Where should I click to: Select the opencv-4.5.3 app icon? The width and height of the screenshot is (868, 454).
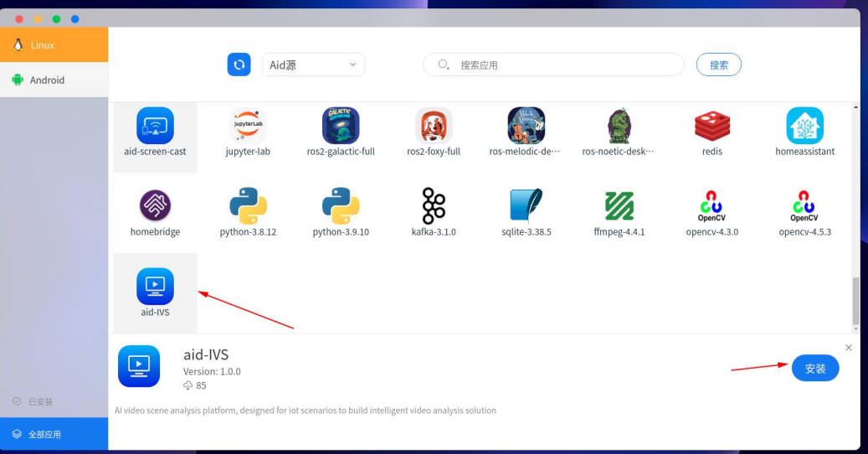coord(804,206)
